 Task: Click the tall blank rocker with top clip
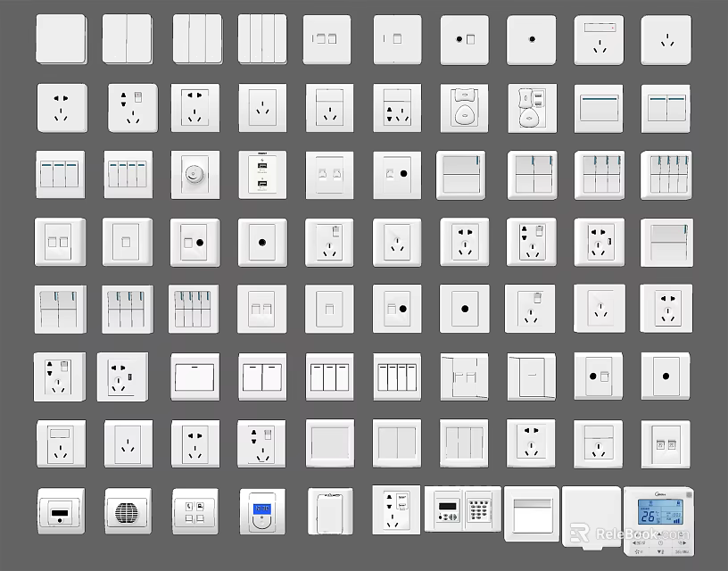pos(330,511)
